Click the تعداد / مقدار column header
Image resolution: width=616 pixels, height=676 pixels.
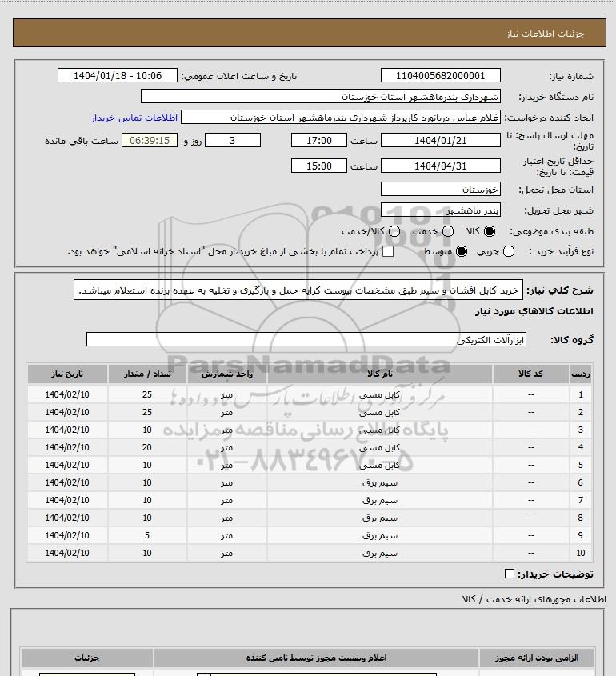tap(147, 374)
